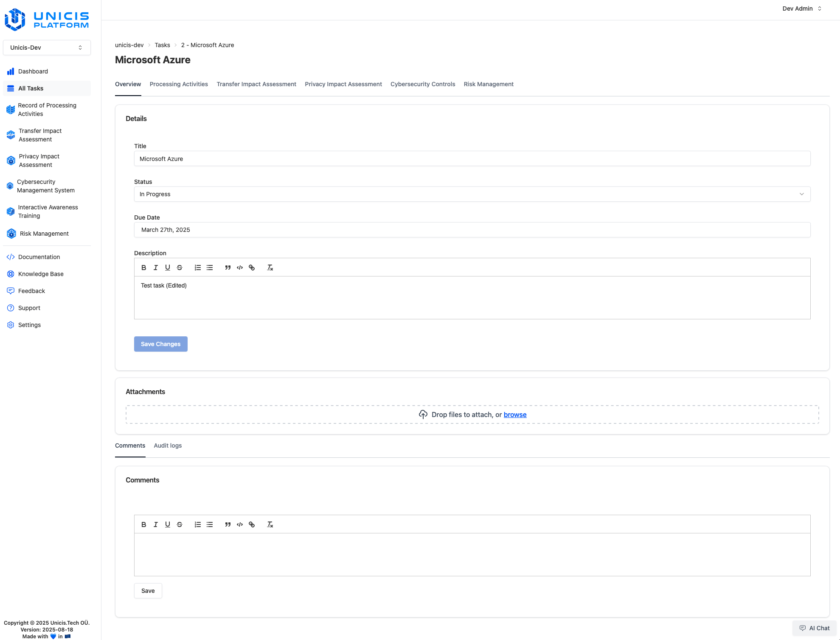Open the AI Chat button
The image size is (840, 640).
click(x=814, y=628)
